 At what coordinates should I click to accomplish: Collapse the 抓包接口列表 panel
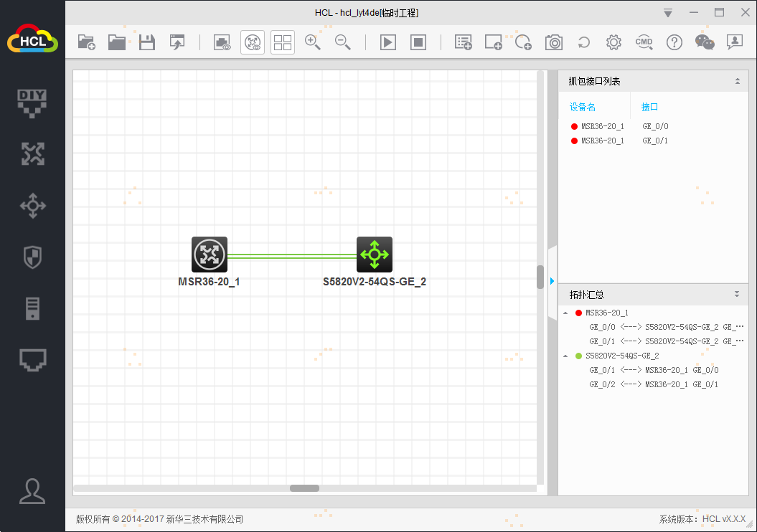click(737, 81)
